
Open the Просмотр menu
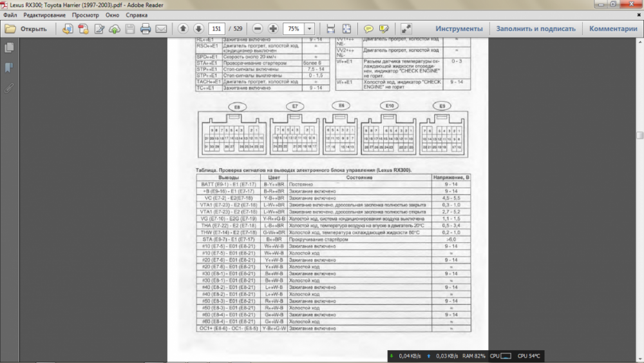pos(86,14)
